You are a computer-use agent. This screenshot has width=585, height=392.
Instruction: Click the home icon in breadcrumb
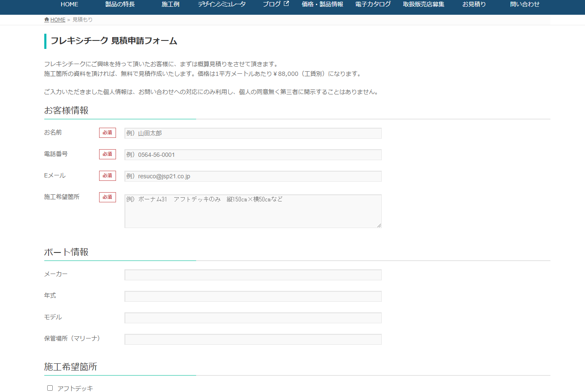point(46,20)
